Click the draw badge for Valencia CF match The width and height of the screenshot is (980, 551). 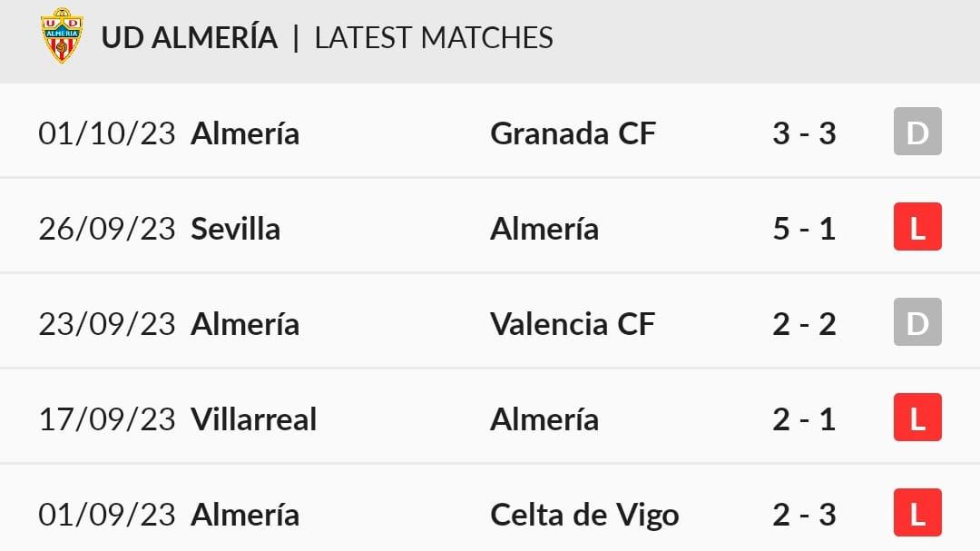pyautogui.click(x=917, y=322)
